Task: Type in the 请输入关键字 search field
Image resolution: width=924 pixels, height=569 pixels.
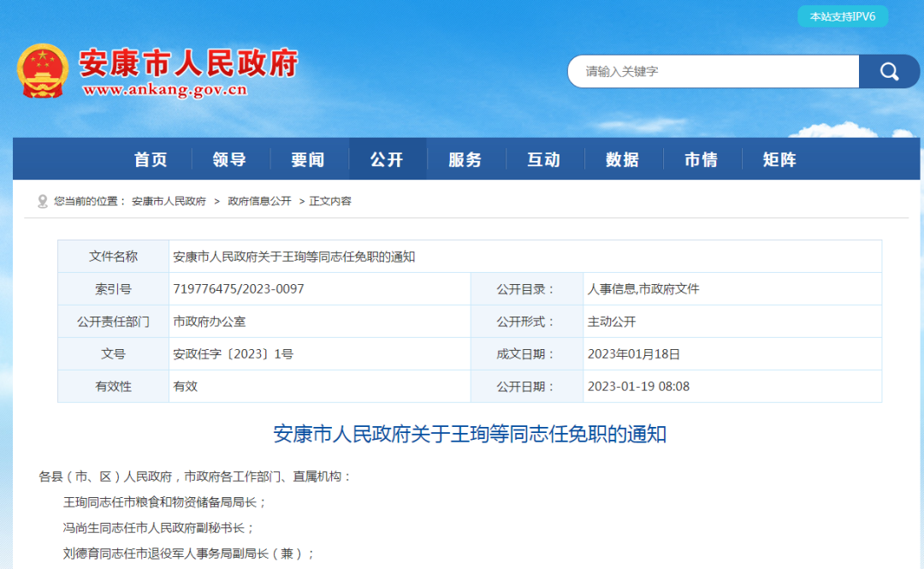Action: pyautogui.click(x=712, y=72)
